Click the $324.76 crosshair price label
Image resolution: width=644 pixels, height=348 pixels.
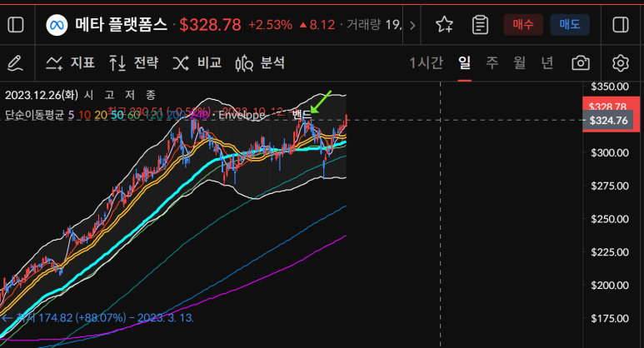point(608,121)
